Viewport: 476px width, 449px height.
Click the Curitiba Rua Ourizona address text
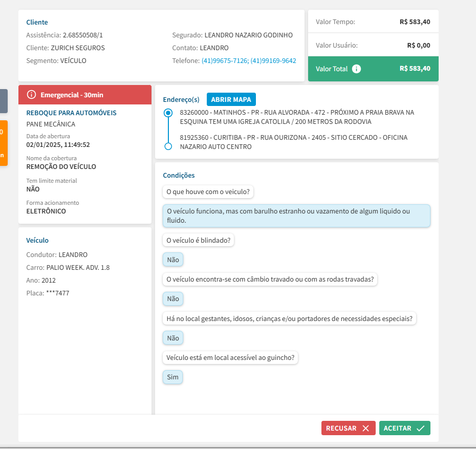click(293, 142)
